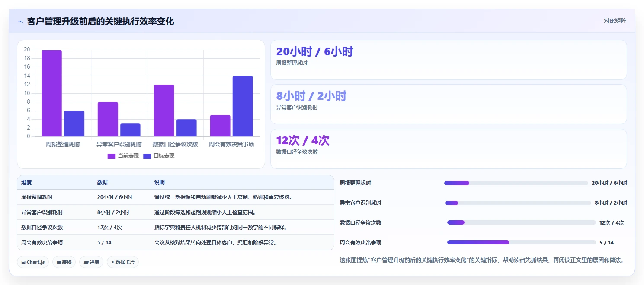644x285 pixels.
Task: Click x-axis label 周会有效决策事项 in chart
Action: pos(231,144)
